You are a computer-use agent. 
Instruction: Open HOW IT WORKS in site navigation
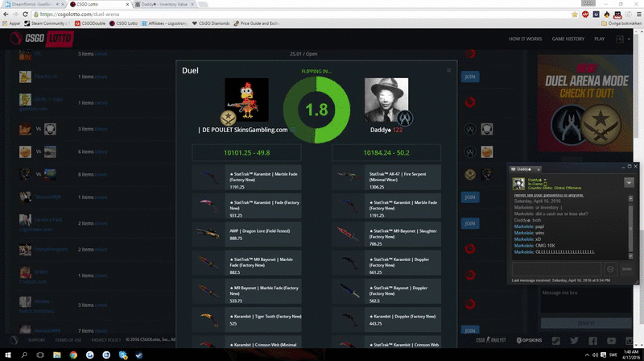point(526,39)
